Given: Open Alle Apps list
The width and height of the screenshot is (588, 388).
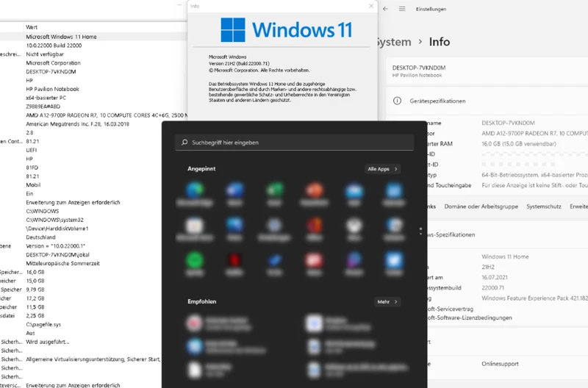Looking at the screenshot, I should tap(382, 169).
